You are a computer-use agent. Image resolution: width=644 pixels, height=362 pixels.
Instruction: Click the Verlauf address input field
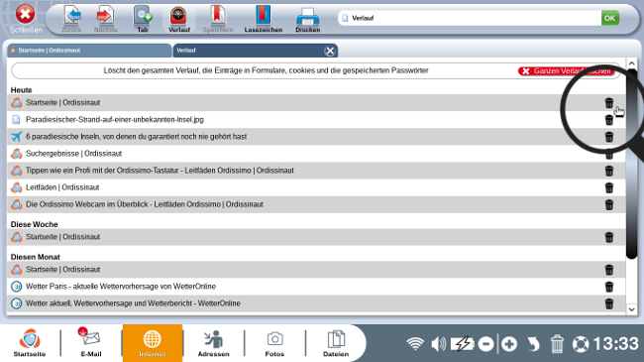[470, 18]
